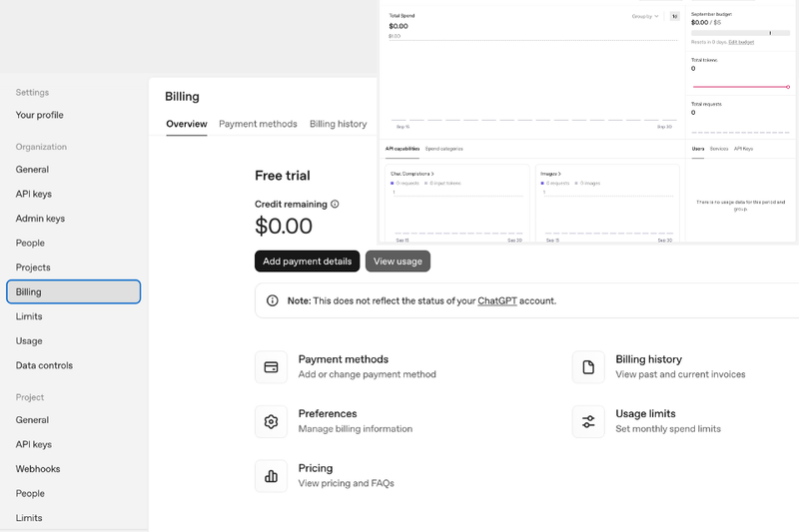This screenshot has width=799, height=532.
Task: Click the Payment methods card icon
Action: (x=271, y=367)
